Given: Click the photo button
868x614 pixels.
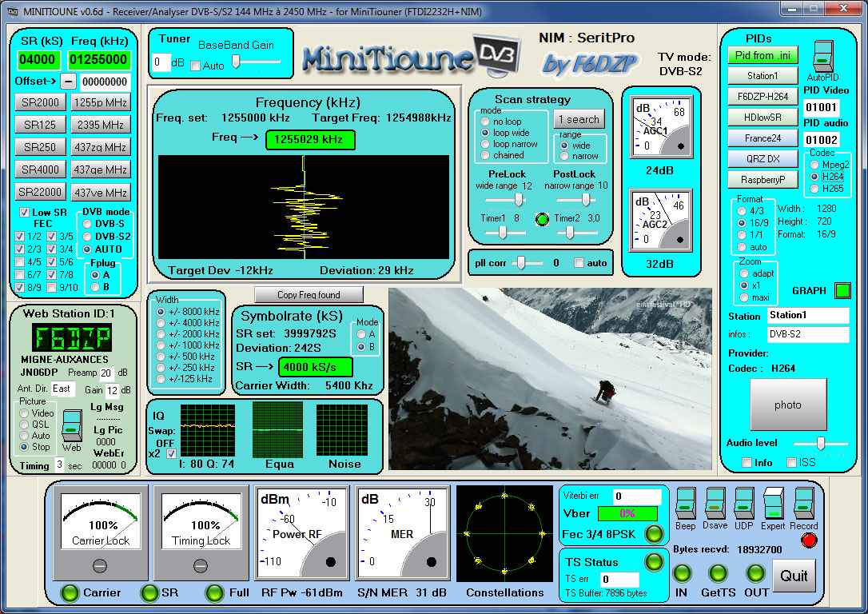Looking at the screenshot, I should [x=788, y=405].
